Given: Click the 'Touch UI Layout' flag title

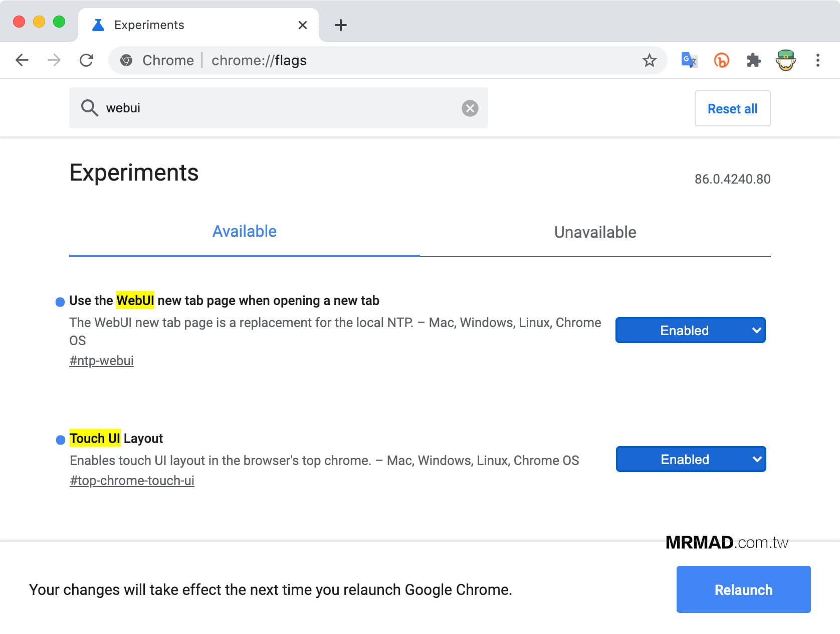Looking at the screenshot, I should tap(116, 438).
